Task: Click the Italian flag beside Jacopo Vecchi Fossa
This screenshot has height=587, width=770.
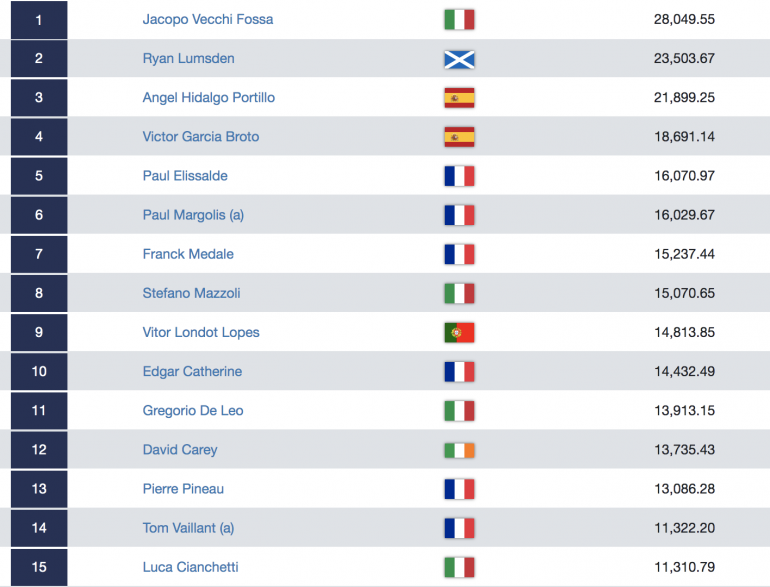Action: [x=459, y=20]
